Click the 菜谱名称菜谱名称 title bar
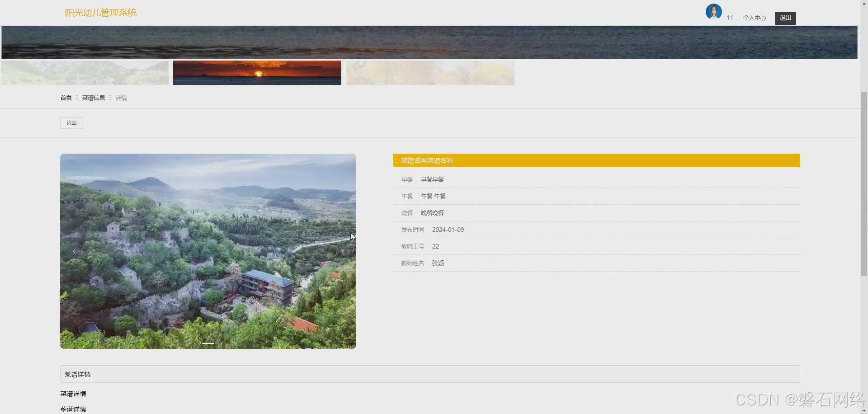868x414 pixels. pos(597,160)
